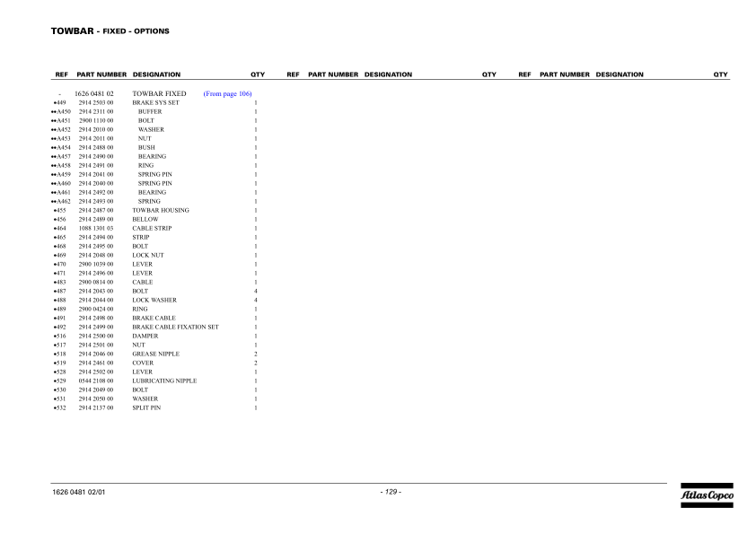Click the LOCK WASHER designation
The height and width of the screenshot is (534, 756).
click(x=154, y=301)
